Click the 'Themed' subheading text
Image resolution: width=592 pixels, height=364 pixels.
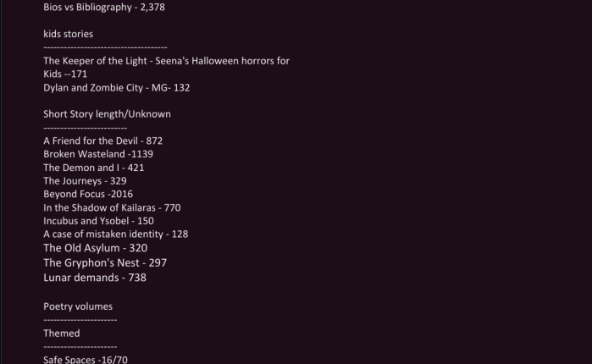[62, 333]
